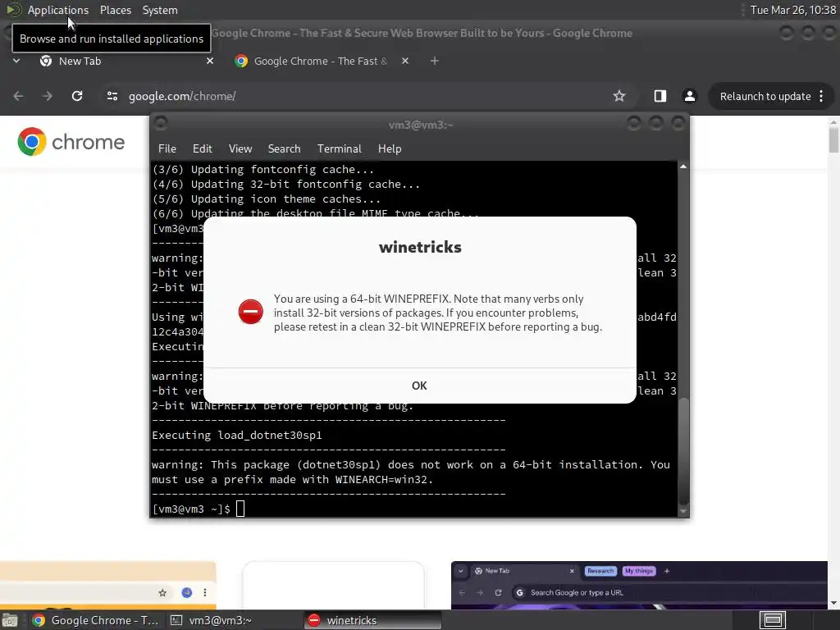Reload the Chrome page
Screen dimensions: 840x630
[77, 97]
